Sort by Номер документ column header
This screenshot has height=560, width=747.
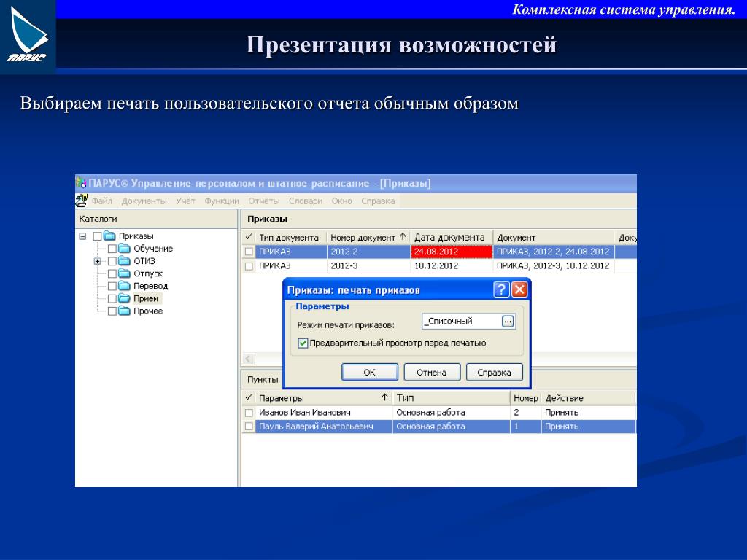pos(368,237)
